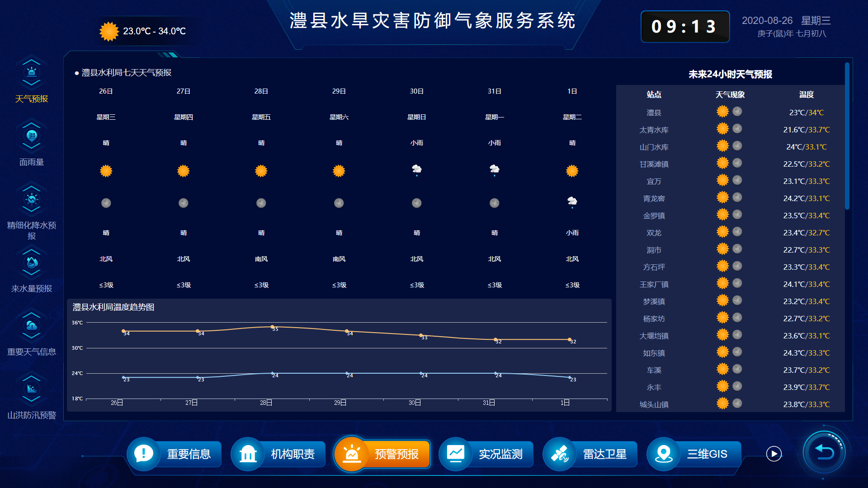Open 重要天气信息 via its cloud icon
Screen dimensions: 868x488
tap(31, 325)
